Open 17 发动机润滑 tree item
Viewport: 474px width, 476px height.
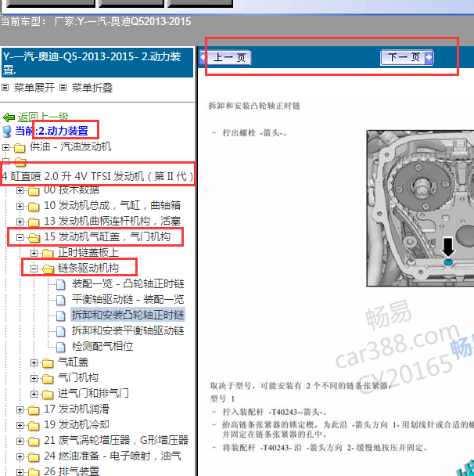click(x=77, y=409)
